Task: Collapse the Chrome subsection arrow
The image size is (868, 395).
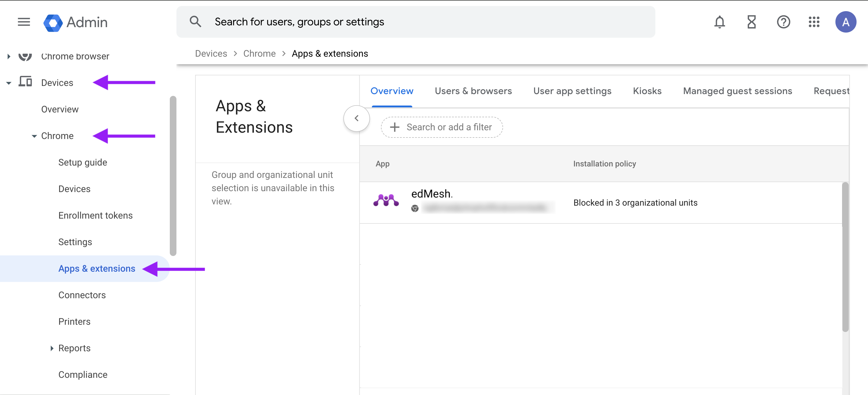Action: [x=34, y=136]
